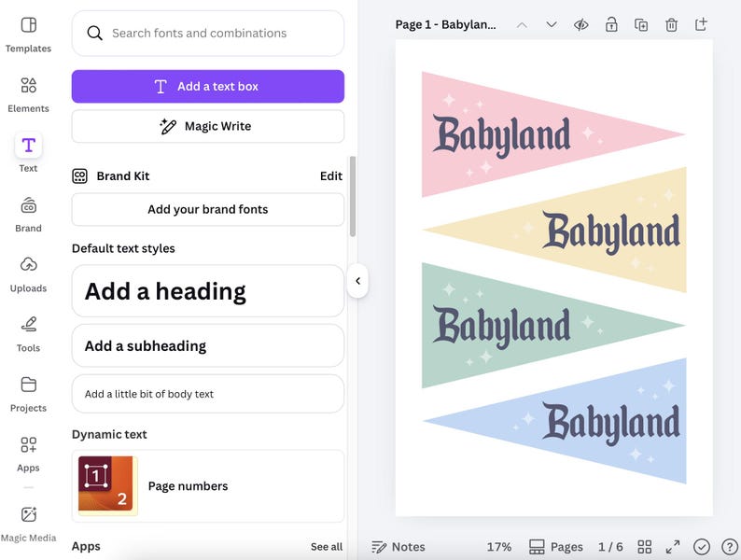Click the fullscreen expand arrows icon
741x560 pixels.
(673, 547)
